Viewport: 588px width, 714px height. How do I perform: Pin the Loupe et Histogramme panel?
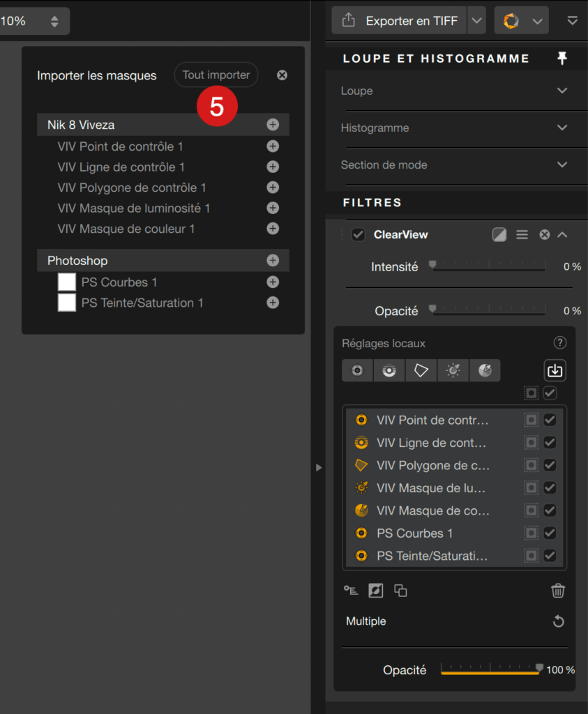click(x=562, y=58)
